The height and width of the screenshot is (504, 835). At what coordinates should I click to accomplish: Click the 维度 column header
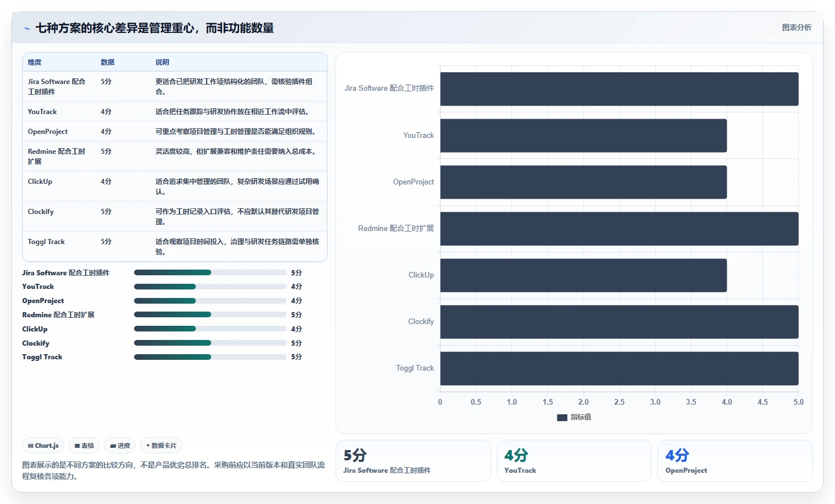coord(35,62)
